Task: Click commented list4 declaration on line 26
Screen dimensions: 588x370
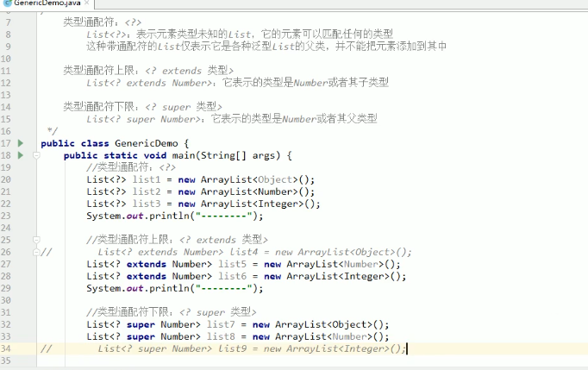Action: (x=254, y=252)
